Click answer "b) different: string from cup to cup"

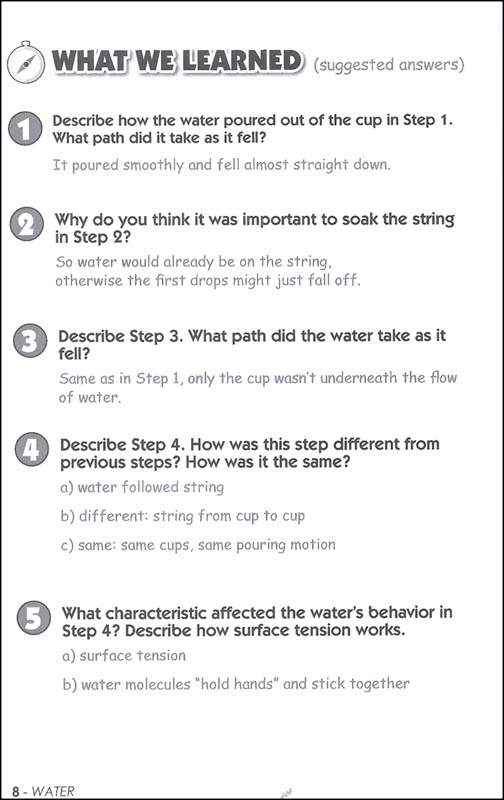pyautogui.click(x=183, y=516)
